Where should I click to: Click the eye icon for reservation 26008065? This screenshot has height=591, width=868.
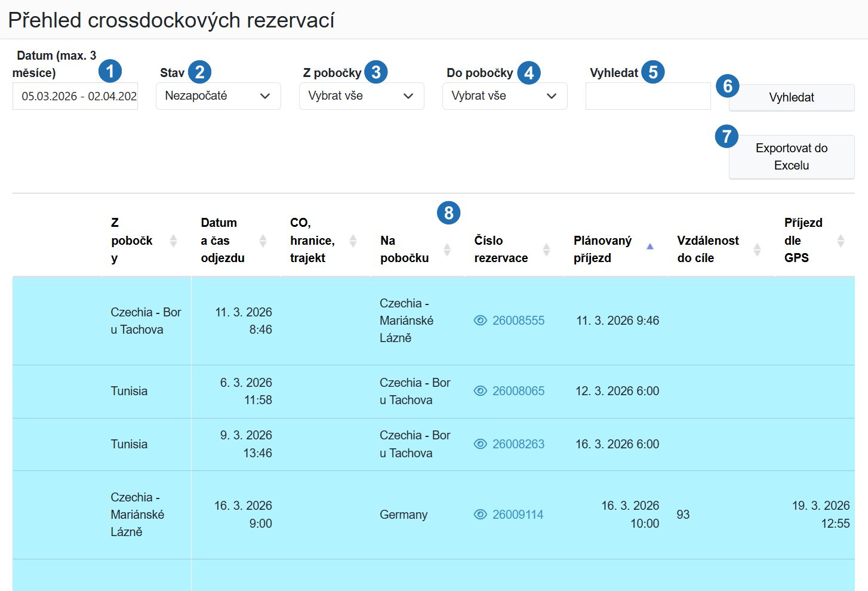pos(481,391)
